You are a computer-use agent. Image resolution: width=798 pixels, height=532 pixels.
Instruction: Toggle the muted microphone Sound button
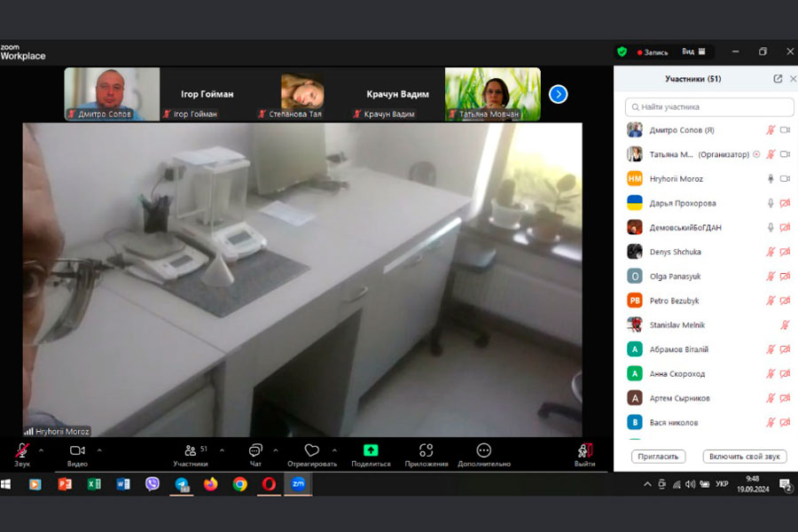(x=21, y=450)
